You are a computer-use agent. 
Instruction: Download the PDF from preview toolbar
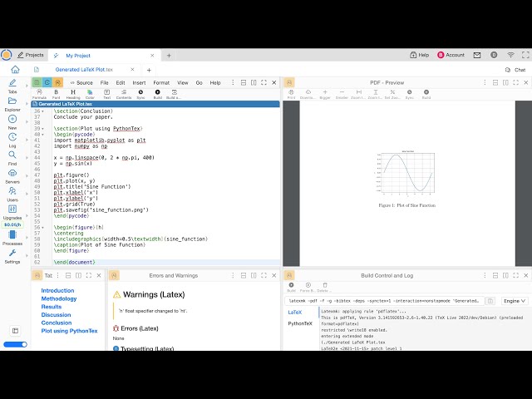pos(308,94)
